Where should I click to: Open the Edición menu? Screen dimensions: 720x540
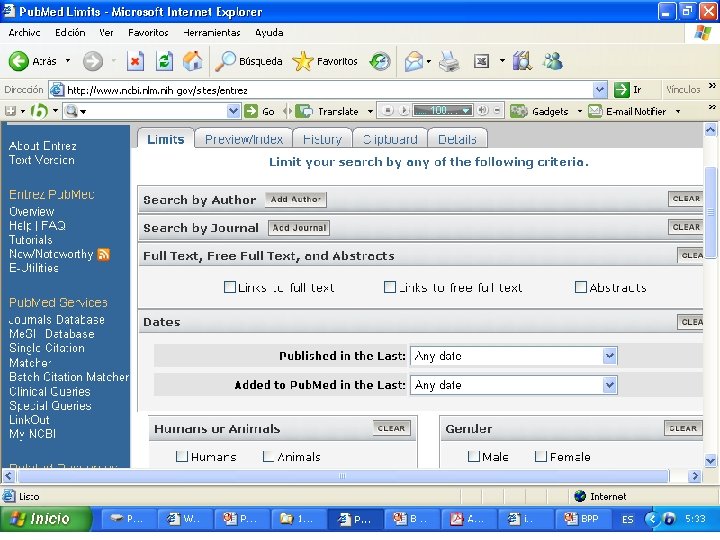tap(70, 33)
